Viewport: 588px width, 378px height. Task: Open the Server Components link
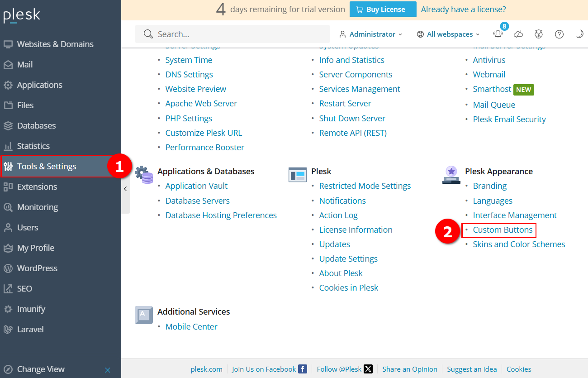[356, 74]
